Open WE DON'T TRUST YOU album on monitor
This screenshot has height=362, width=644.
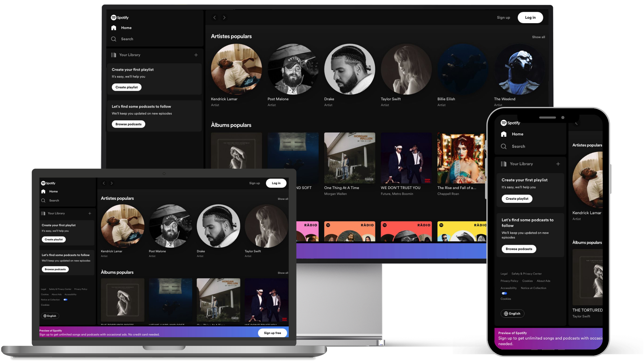click(406, 158)
